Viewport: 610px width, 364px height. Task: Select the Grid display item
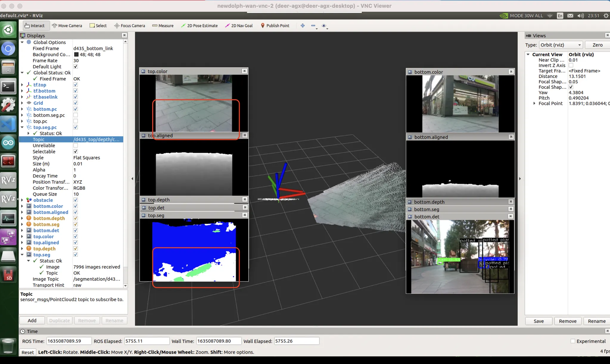pyautogui.click(x=38, y=103)
